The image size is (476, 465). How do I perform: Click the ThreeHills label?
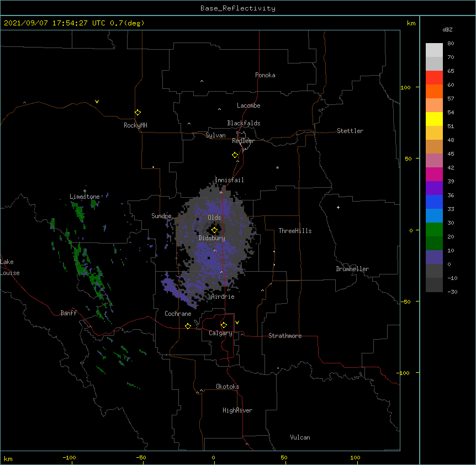295,231
